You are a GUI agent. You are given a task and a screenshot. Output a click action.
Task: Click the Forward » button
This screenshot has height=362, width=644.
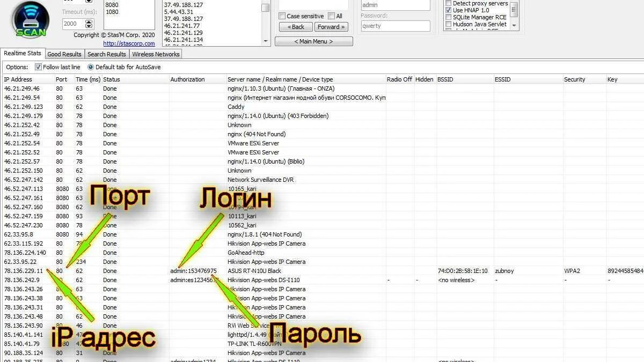tap(332, 27)
